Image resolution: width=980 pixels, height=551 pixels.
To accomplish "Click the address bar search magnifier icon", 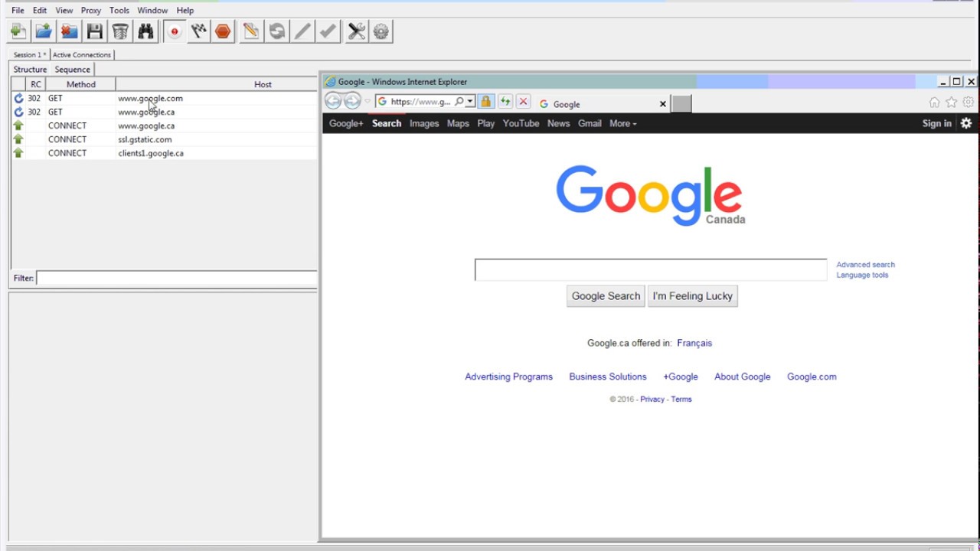I will click(459, 101).
